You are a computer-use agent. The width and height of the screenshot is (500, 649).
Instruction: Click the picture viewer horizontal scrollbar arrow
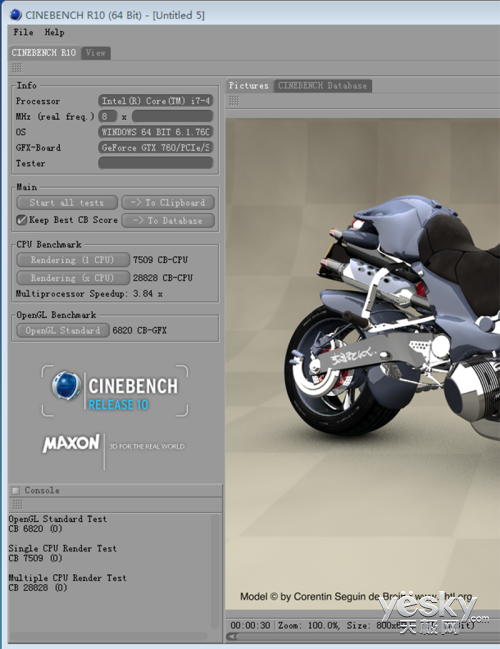click(x=233, y=636)
